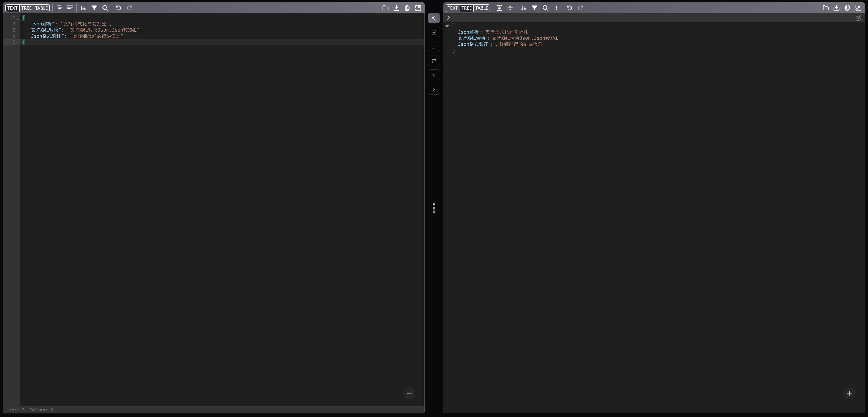
Task: Open file folder icon in left panel
Action: pyautogui.click(x=385, y=8)
